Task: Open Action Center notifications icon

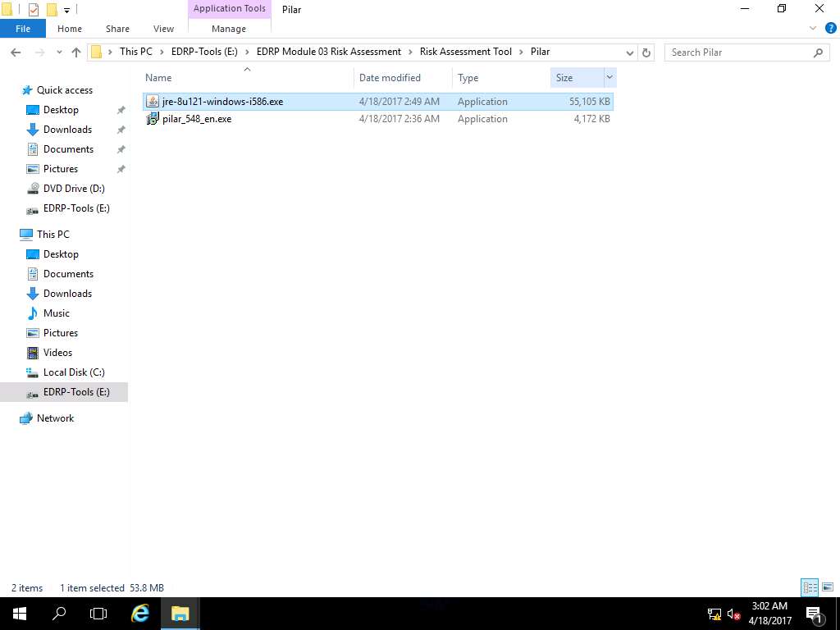Action: 815,614
